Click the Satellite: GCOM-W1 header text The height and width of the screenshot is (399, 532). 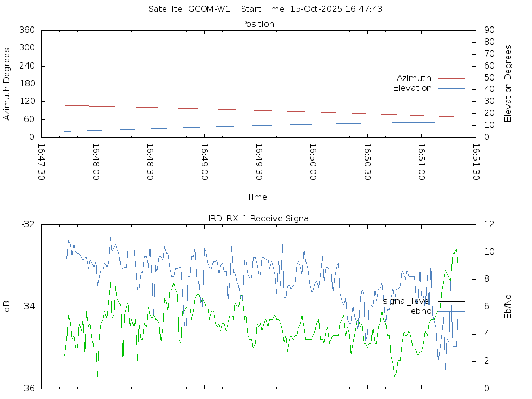[x=189, y=9]
